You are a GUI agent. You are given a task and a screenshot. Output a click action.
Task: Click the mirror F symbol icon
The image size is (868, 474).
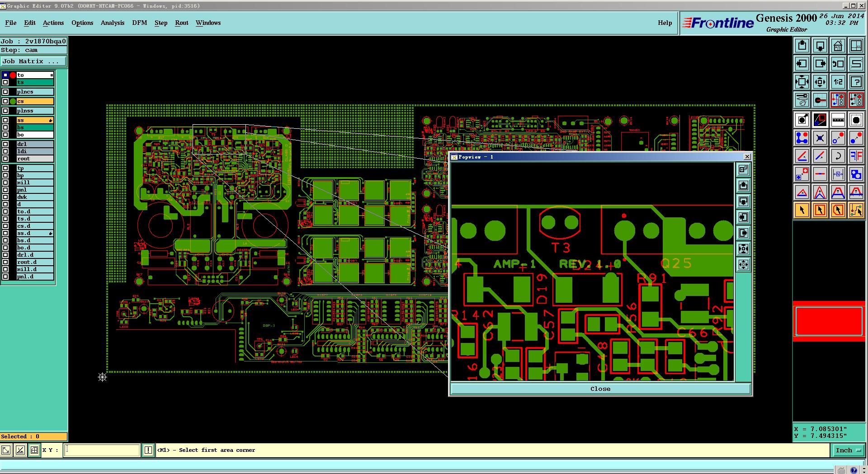pos(856,156)
